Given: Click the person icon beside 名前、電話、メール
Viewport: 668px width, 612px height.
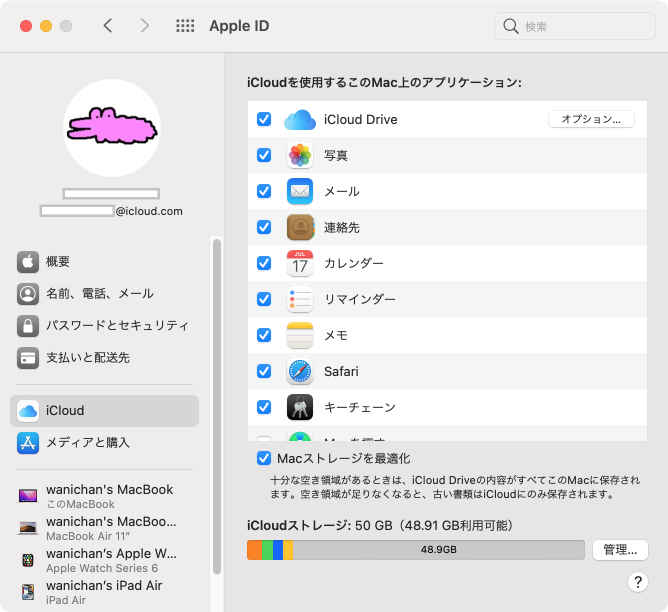Looking at the screenshot, I should point(28,294).
